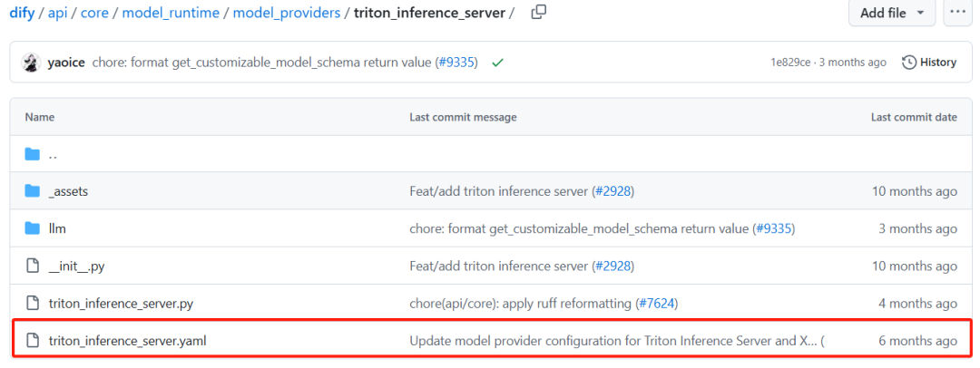This screenshot has width=980, height=368.
Task: Open the yaoice author profile link
Action: pos(67,63)
